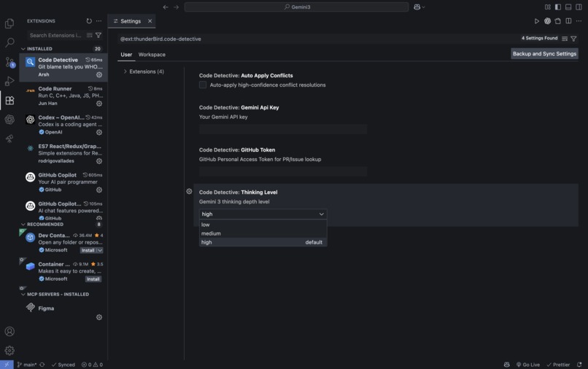The height and width of the screenshot is (369, 588).
Task: Open the Gemini3 command center search
Action: 296,7
